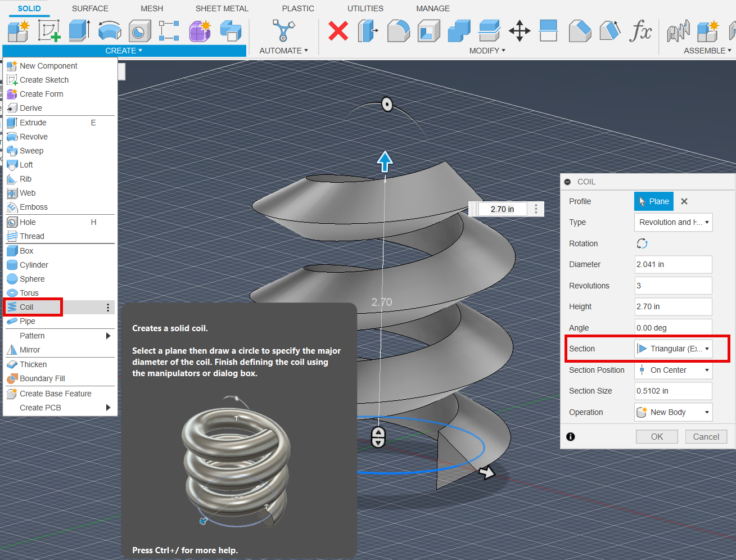The width and height of the screenshot is (736, 560).
Task: Expand the Create PCB submenu
Action: tap(109, 408)
